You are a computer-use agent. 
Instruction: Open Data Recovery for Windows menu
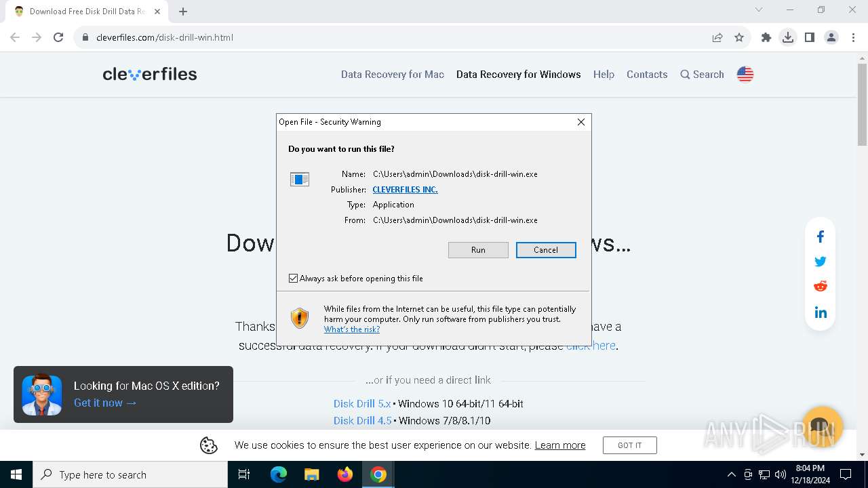519,75
